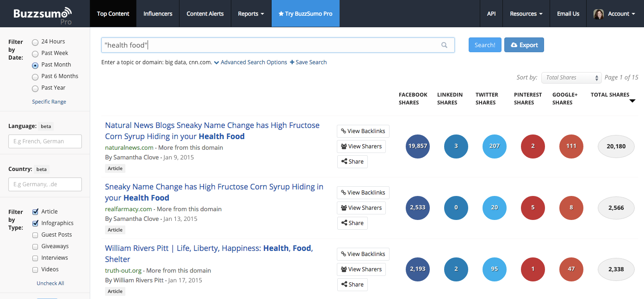Click Twitter shares bubble 20
Viewport: 644px width, 299px height.
point(494,207)
